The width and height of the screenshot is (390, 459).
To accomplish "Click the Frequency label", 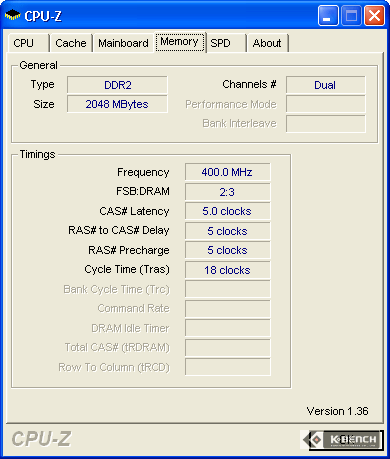I will [143, 172].
